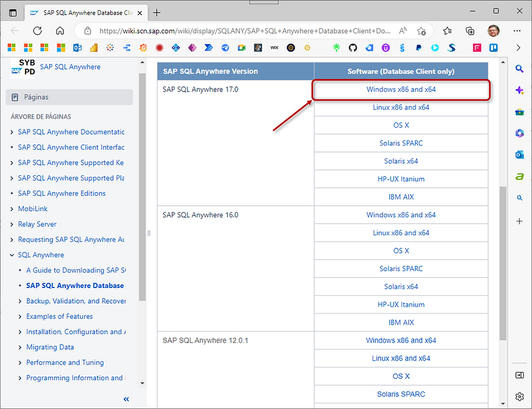Collapse the SQL Anywhere tree node
Viewport: 532px width, 409px height.
tap(12, 255)
